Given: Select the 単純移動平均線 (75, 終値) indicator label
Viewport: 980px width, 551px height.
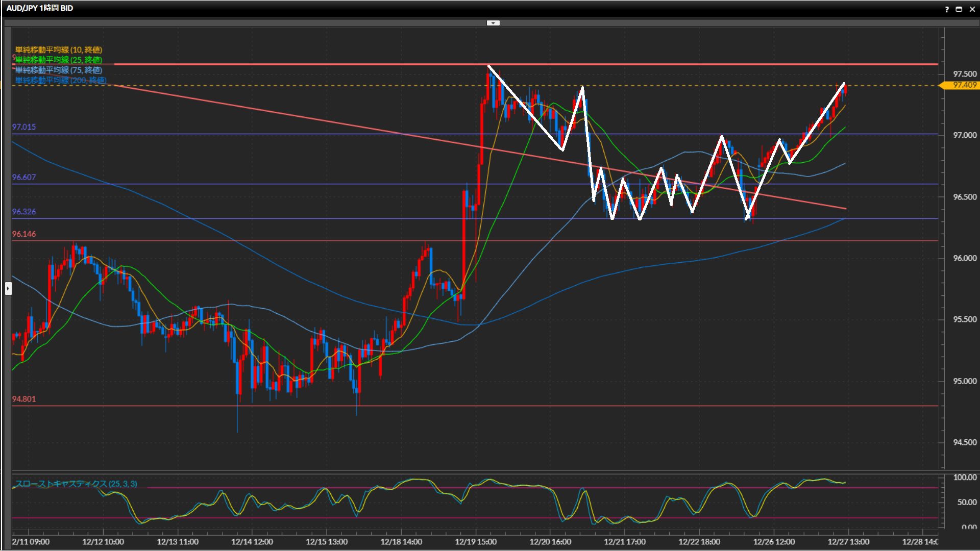Looking at the screenshot, I should [59, 70].
